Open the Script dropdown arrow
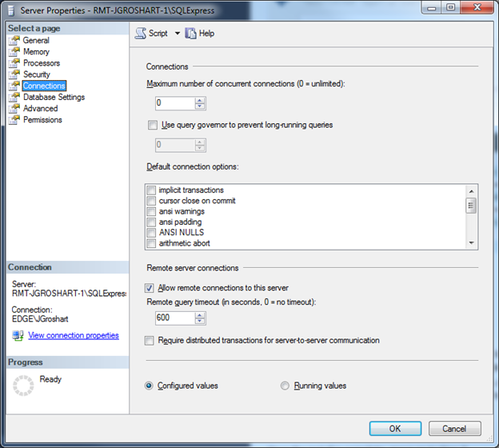 (x=178, y=33)
